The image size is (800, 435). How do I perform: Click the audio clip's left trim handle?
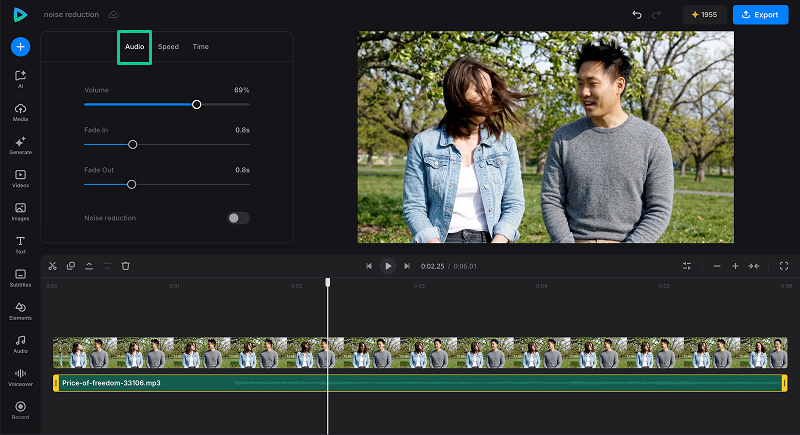coord(56,383)
